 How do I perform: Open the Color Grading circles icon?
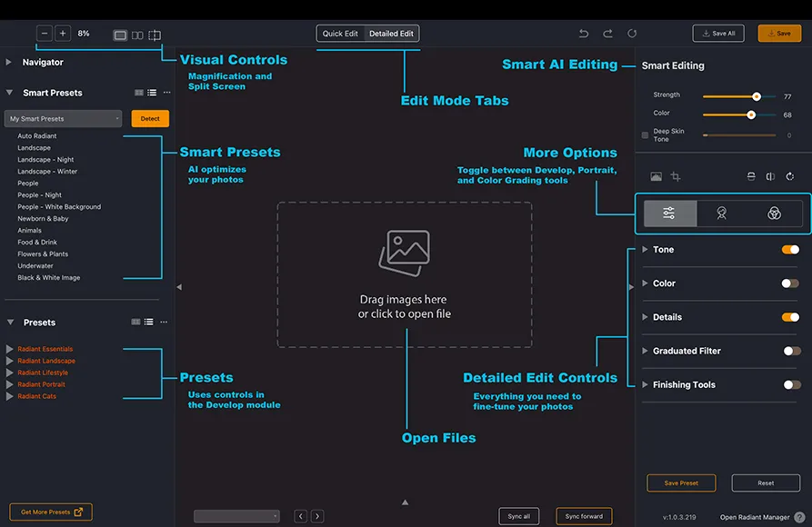(x=774, y=214)
